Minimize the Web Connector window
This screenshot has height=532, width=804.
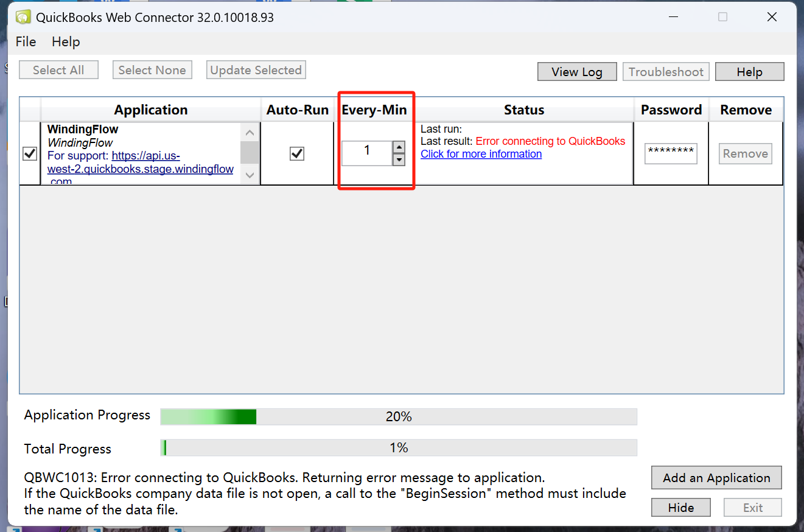tap(673, 17)
